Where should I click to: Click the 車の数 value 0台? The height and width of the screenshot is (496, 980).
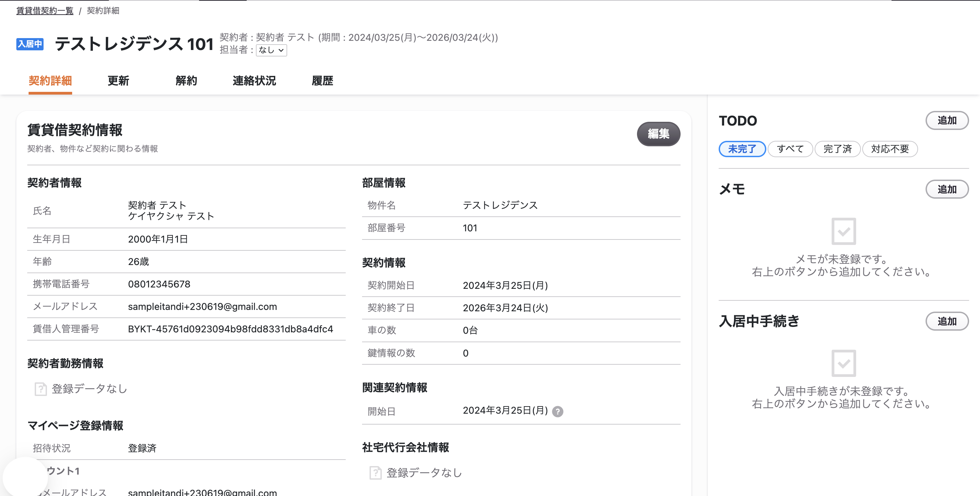[470, 330]
